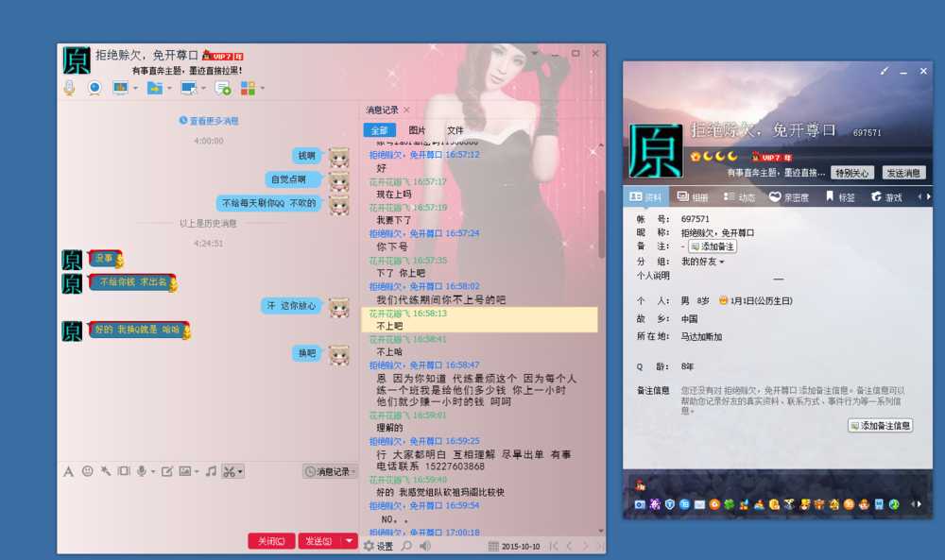
Task: Click the voice message microphone icon
Action: (142, 471)
